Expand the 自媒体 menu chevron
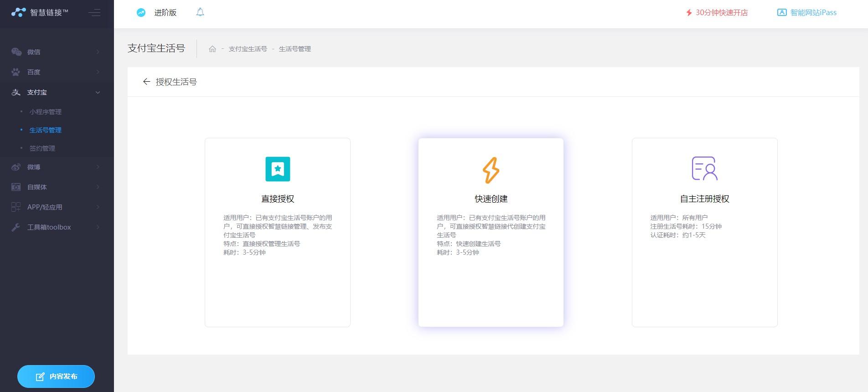The height and width of the screenshot is (392, 868). tap(98, 187)
